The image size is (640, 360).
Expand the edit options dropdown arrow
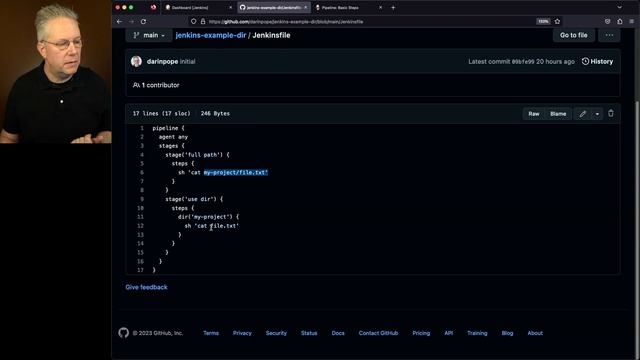click(x=597, y=114)
